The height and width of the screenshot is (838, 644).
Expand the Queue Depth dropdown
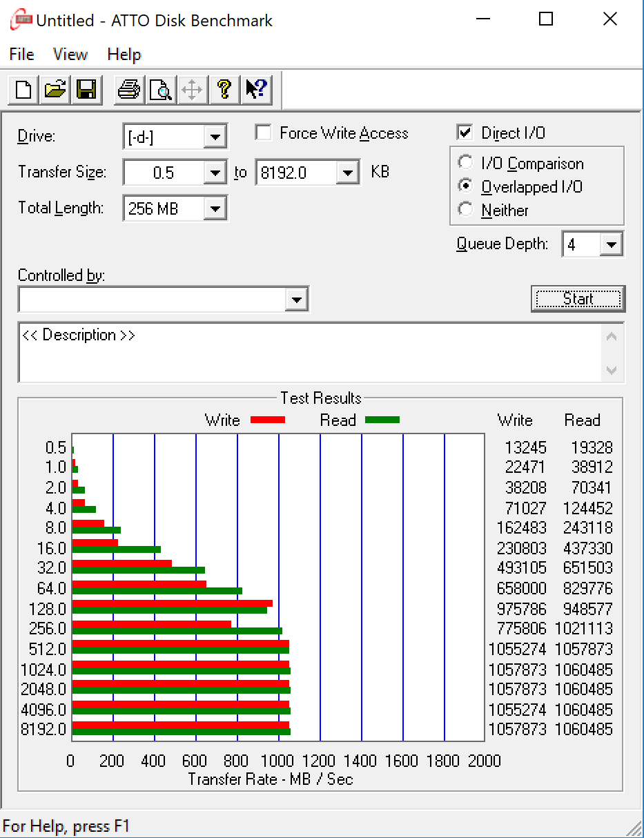[611, 244]
